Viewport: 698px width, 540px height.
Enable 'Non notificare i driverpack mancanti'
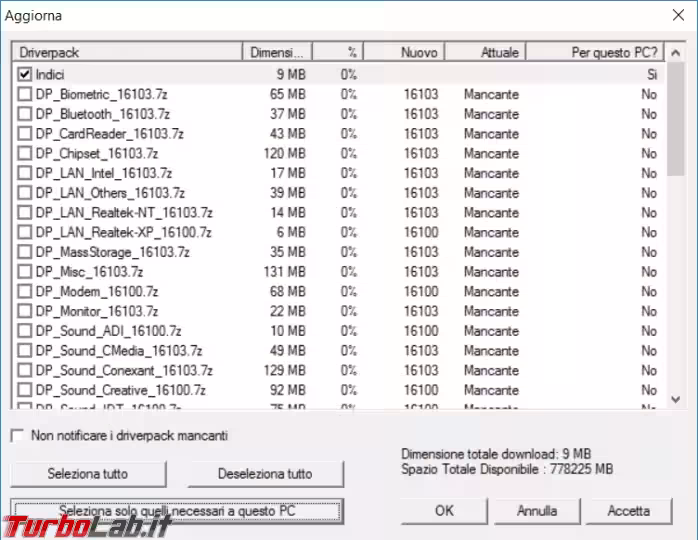[17, 436]
